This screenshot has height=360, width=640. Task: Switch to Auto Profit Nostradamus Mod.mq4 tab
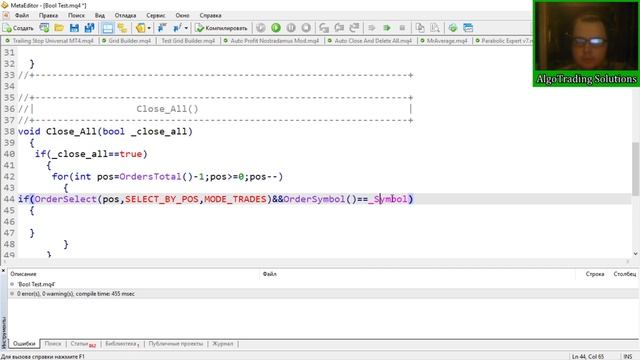272,41
